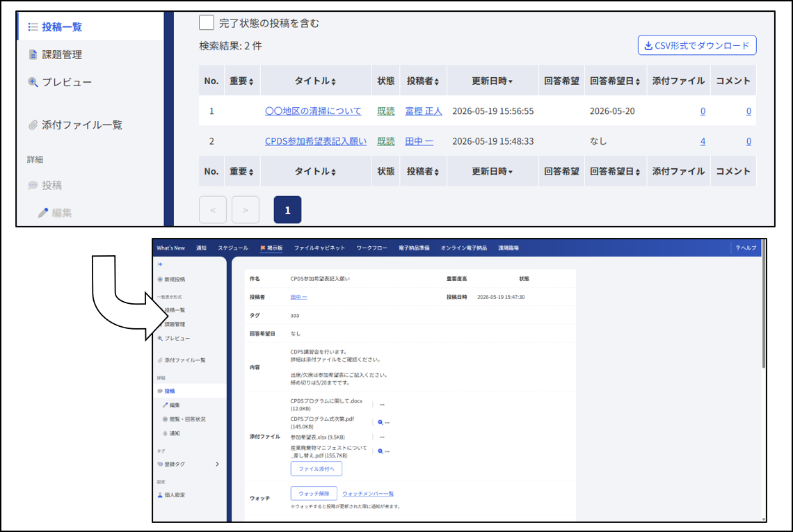Screen dimensions: 793x532
Task: Toggle 完了状態の投稿を含む checkbox
Action: 207,23
